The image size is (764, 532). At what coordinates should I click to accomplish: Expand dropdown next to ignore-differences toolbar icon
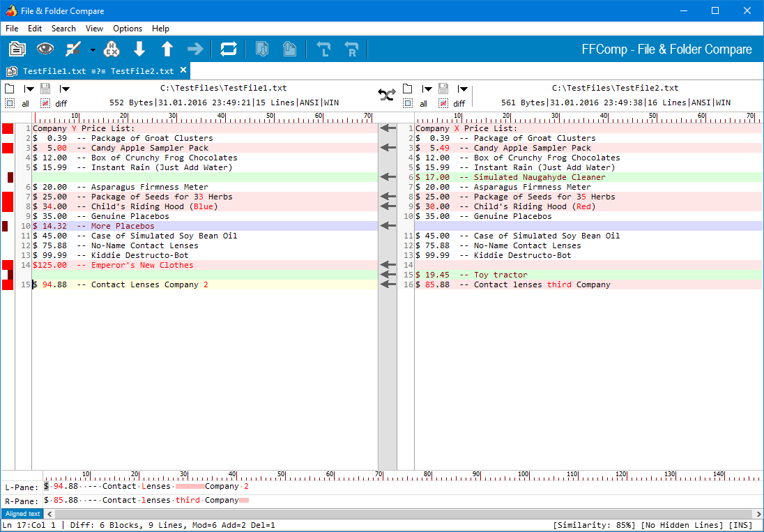[x=93, y=50]
